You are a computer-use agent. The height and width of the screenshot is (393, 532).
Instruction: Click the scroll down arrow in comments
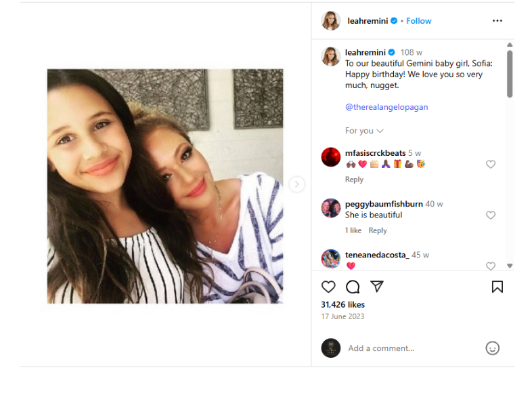pyautogui.click(x=510, y=266)
